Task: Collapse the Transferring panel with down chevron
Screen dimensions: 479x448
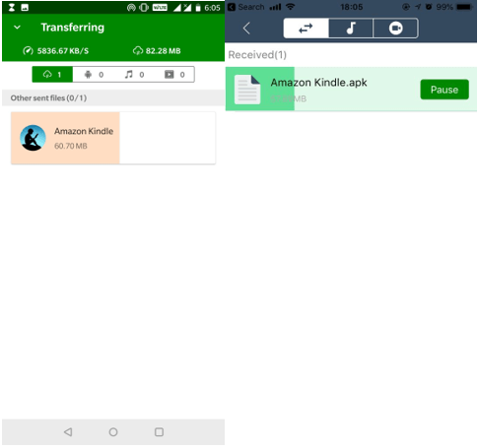Action: point(17,28)
